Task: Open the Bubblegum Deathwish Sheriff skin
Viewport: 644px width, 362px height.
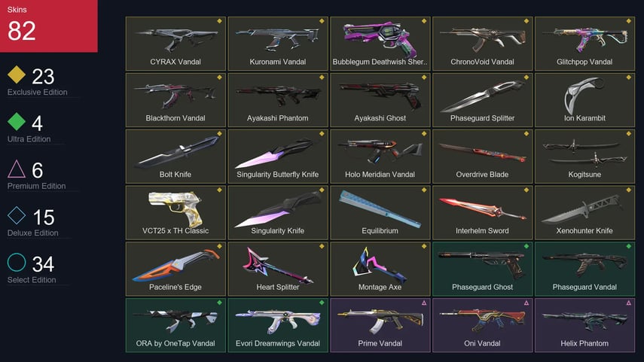Action: click(380, 44)
